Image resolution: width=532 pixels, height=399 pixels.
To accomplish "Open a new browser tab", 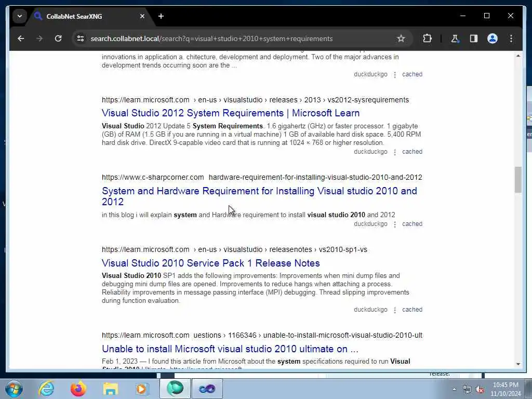I will 161,16.
